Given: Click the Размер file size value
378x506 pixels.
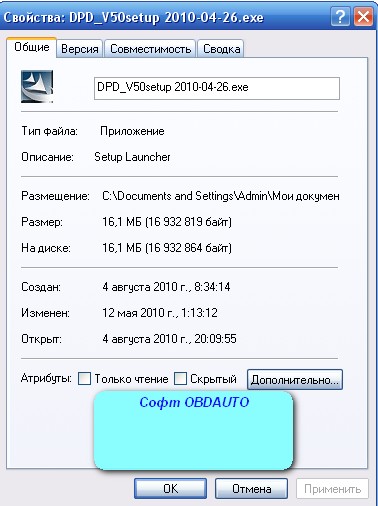Looking at the screenshot, I should tap(167, 222).
